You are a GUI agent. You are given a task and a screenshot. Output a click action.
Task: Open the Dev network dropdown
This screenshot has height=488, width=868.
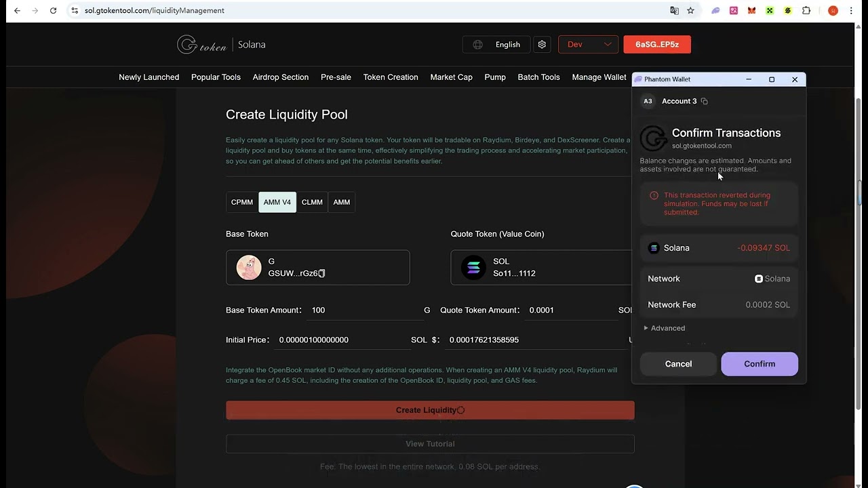pos(588,44)
